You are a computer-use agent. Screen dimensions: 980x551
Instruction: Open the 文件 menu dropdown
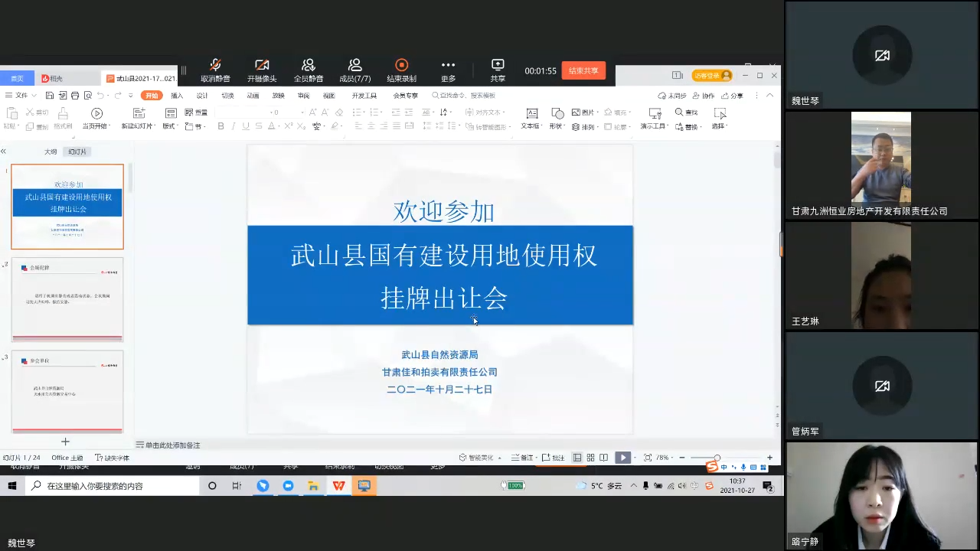[21, 96]
